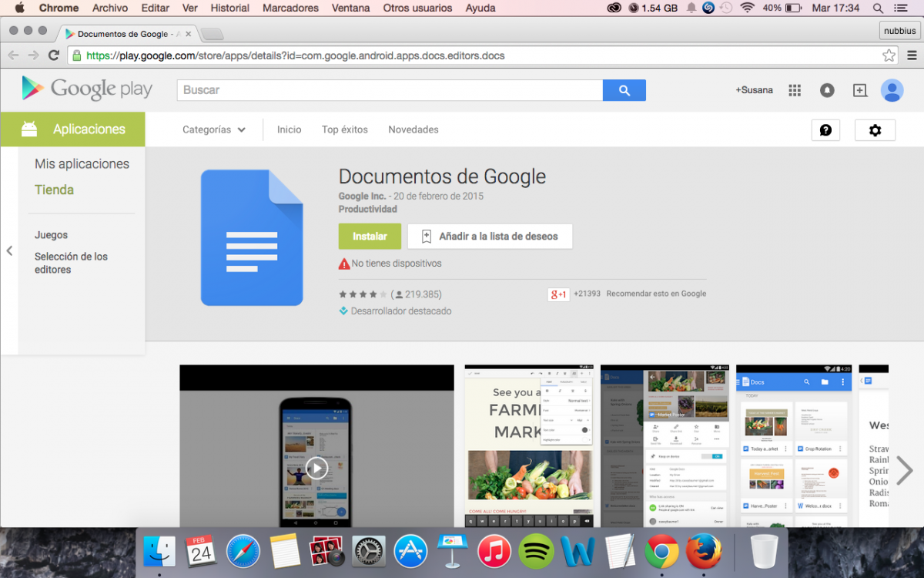Viewport: 924px width, 578px height.
Task: Click the share plus-box icon
Action: 860,90
